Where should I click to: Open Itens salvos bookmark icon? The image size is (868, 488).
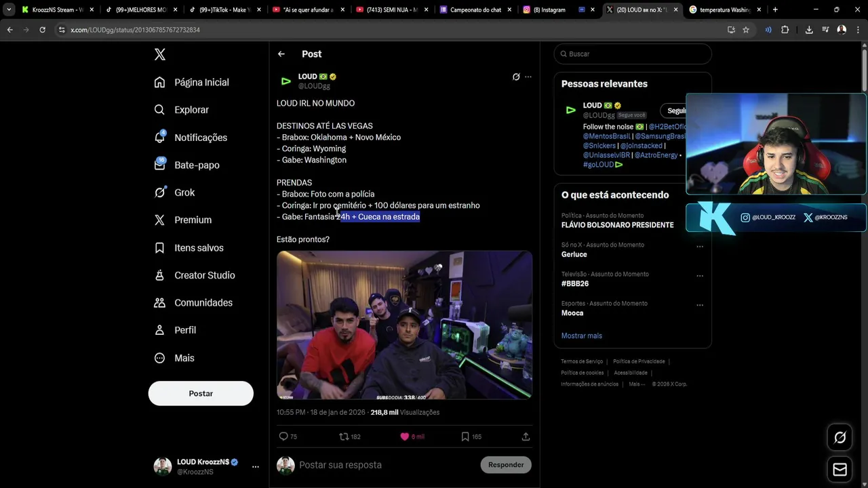point(159,247)
